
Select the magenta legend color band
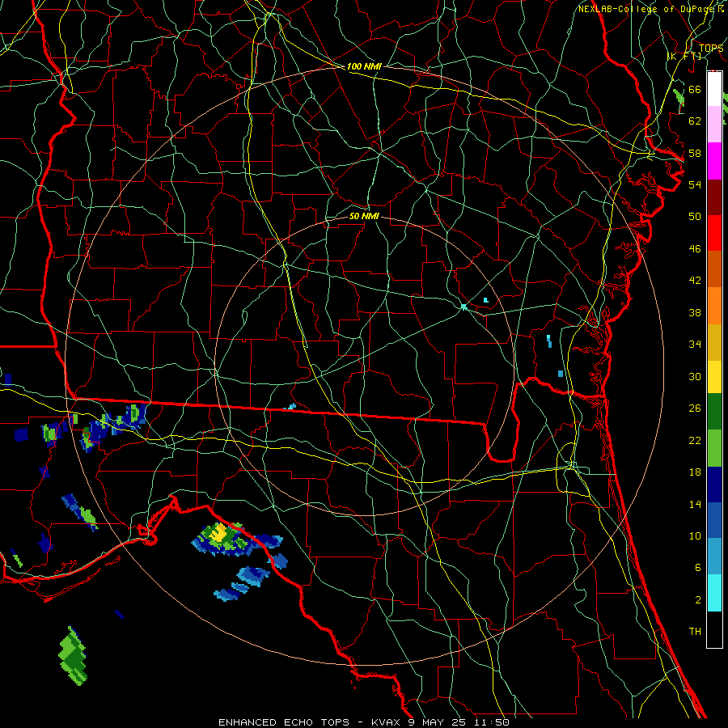pyautogui.click(x=714, y=161)
